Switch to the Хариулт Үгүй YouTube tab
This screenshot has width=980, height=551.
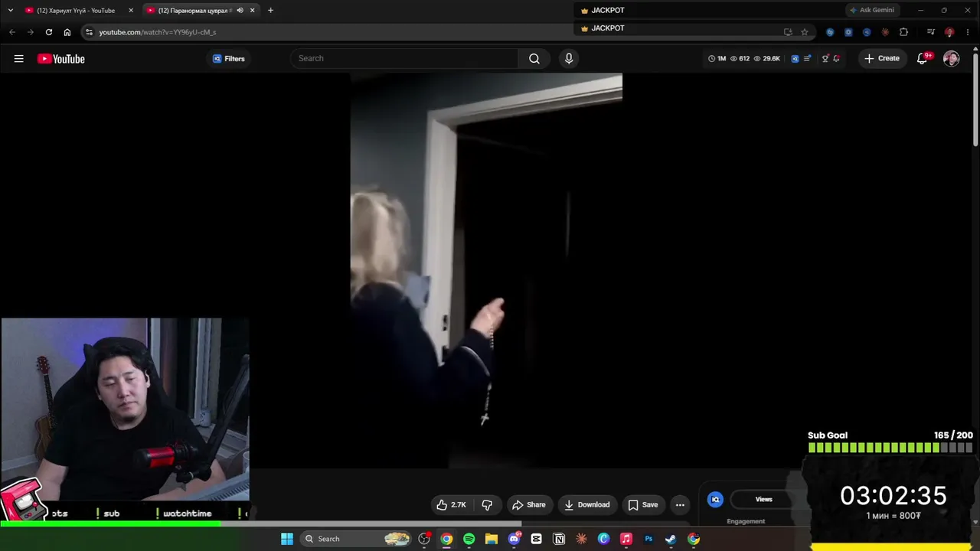point(77,11)
